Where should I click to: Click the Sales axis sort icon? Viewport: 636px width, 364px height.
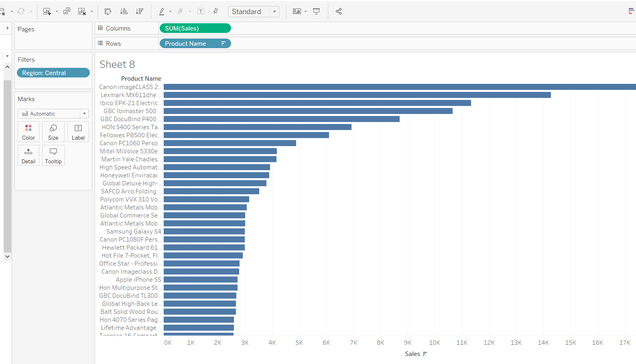(x=425, y=354)
